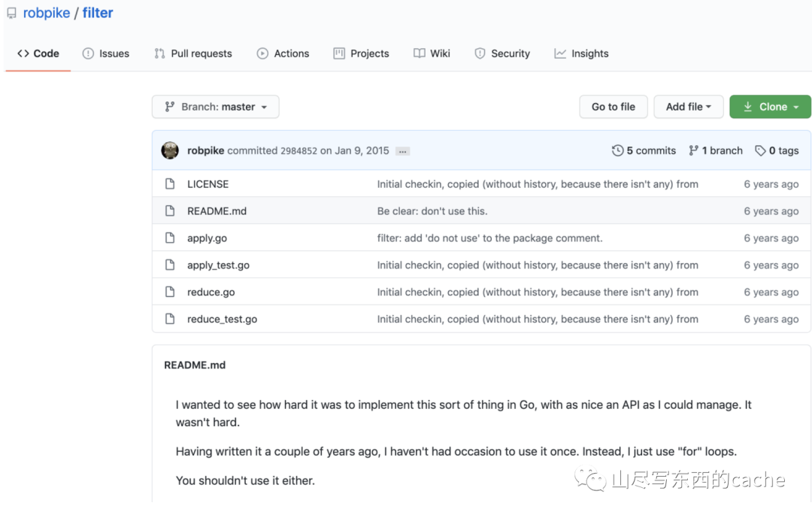Click '6 years ago' in README.md row
The height and width of the screenshot is (515, 812).
771,211
